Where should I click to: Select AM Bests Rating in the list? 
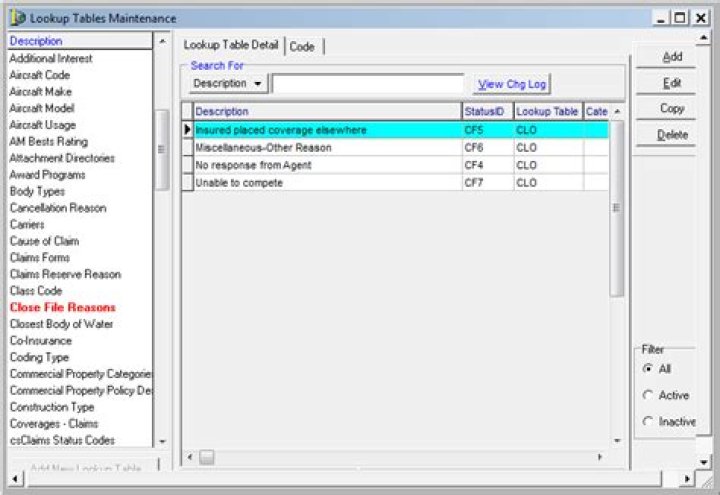tap(49, 141)
